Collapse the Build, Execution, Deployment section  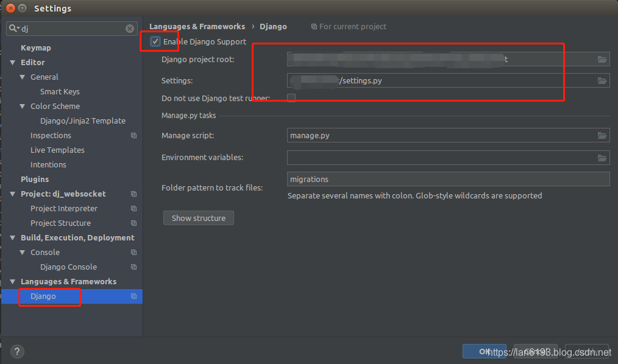click(x=12, y=237)
